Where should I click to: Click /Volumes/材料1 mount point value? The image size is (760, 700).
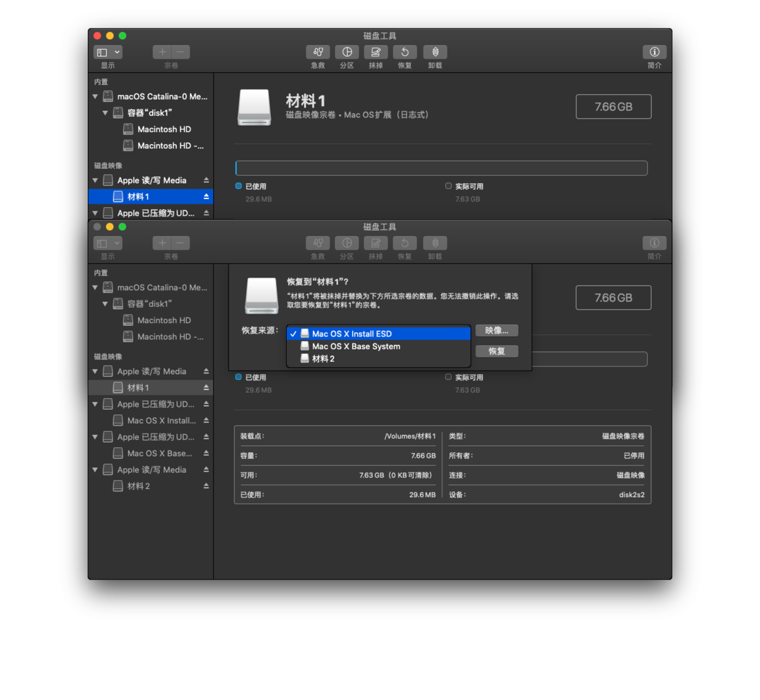[x=409, y=436]
